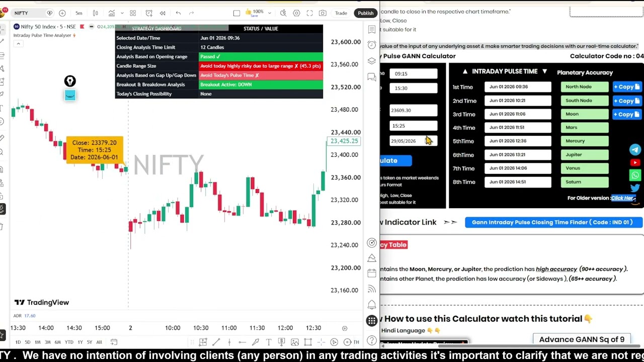Open the object tree layers icon
Image resolution: width=644 pixels, height=362 pixels.
pos(371,61)
